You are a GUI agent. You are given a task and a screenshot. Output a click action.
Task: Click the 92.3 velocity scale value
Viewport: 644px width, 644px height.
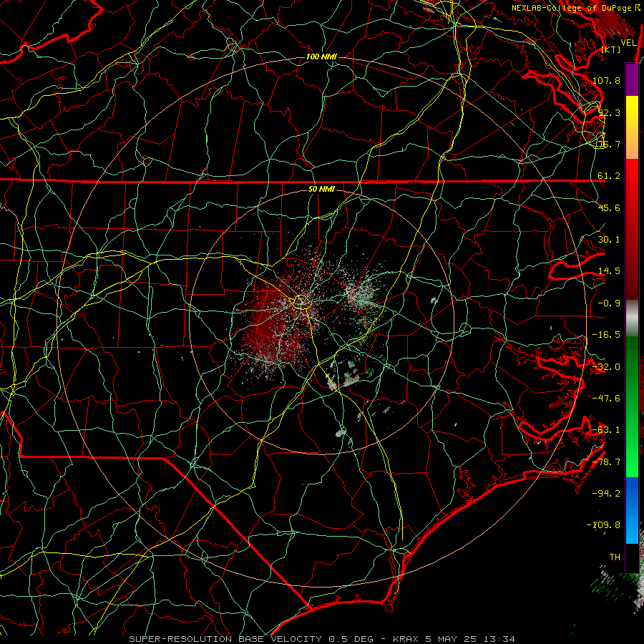[609, 112]
